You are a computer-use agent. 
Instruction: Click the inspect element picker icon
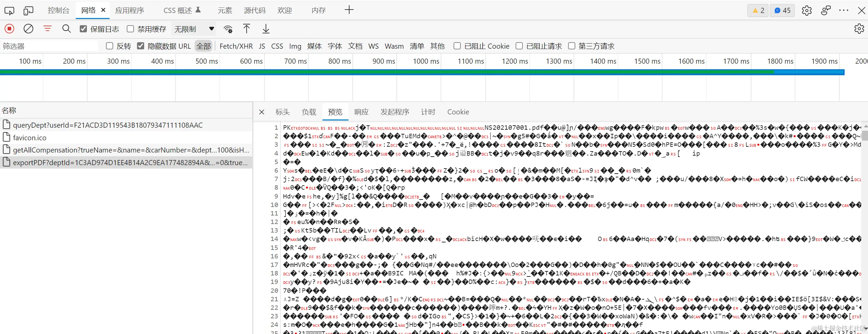[9, 11]
